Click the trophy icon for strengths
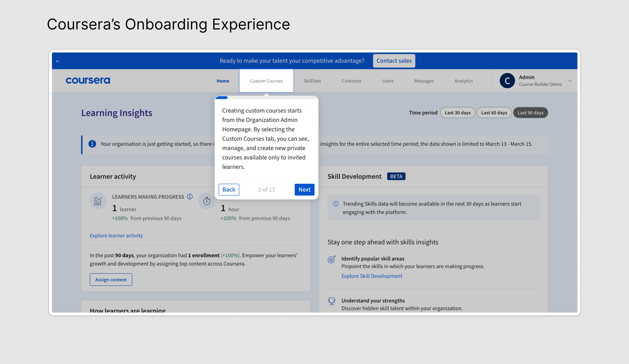 tap(332, 301)
